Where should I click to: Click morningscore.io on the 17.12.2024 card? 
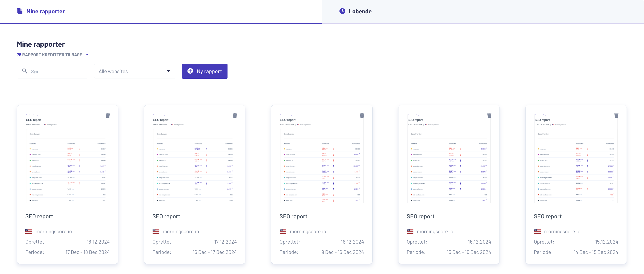181,232
